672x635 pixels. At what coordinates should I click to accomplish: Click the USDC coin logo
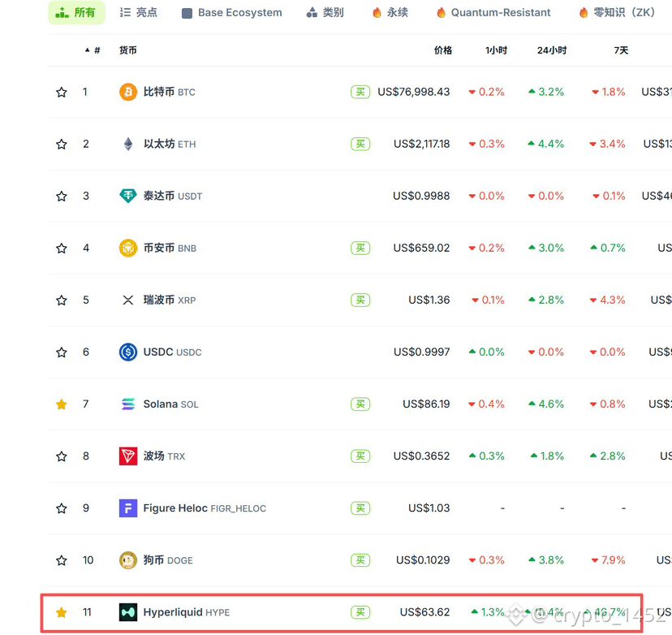click(127, 352)
